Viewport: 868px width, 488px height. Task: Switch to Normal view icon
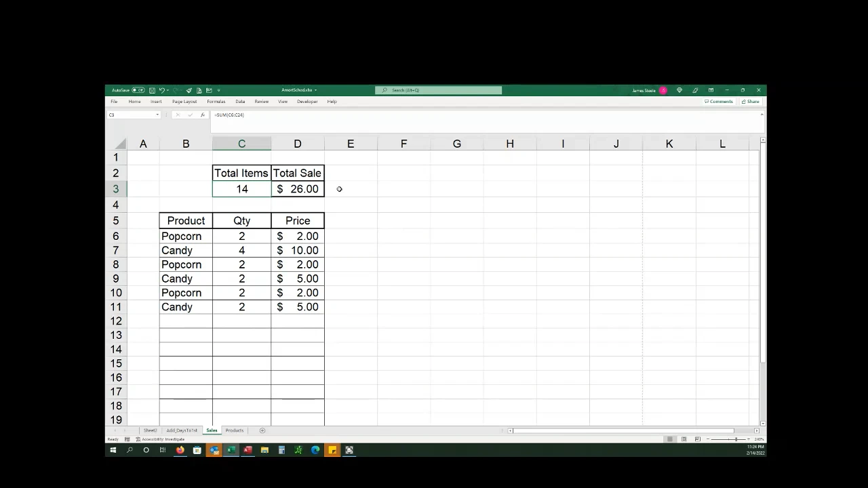pos(670,439)
